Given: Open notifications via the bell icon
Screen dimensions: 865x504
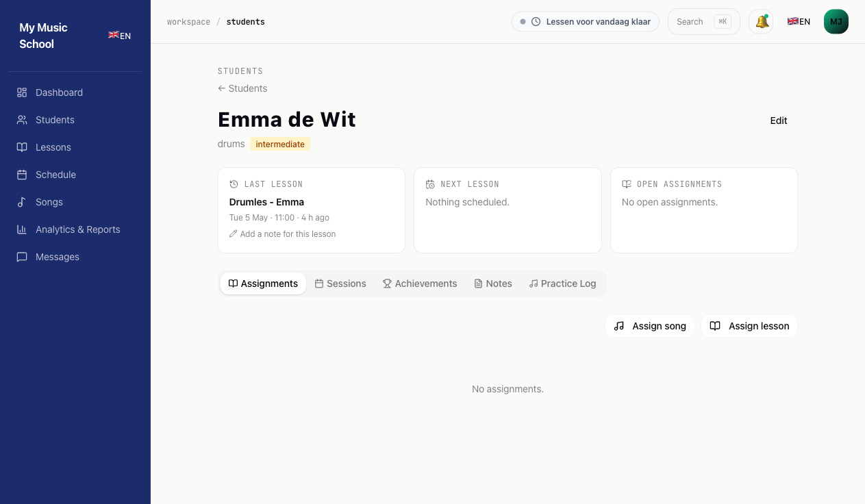Looking at the screenshot, I should [762, 22].
